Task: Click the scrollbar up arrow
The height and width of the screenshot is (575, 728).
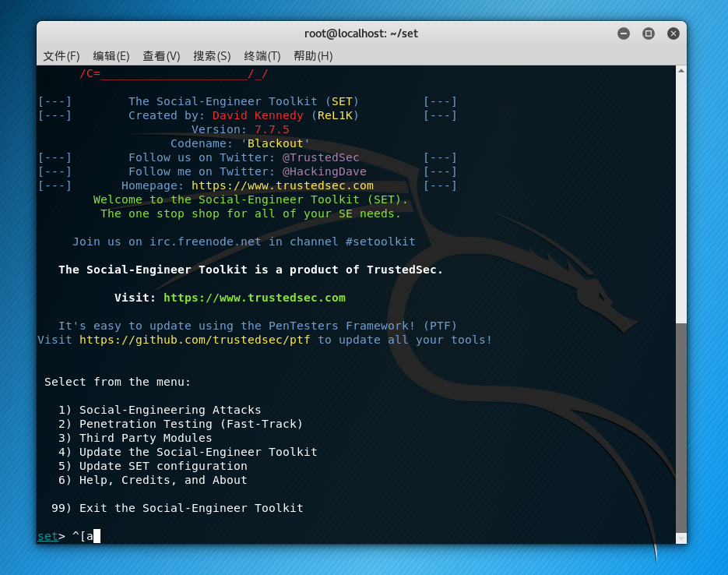Action: click(x=681, y=71)
